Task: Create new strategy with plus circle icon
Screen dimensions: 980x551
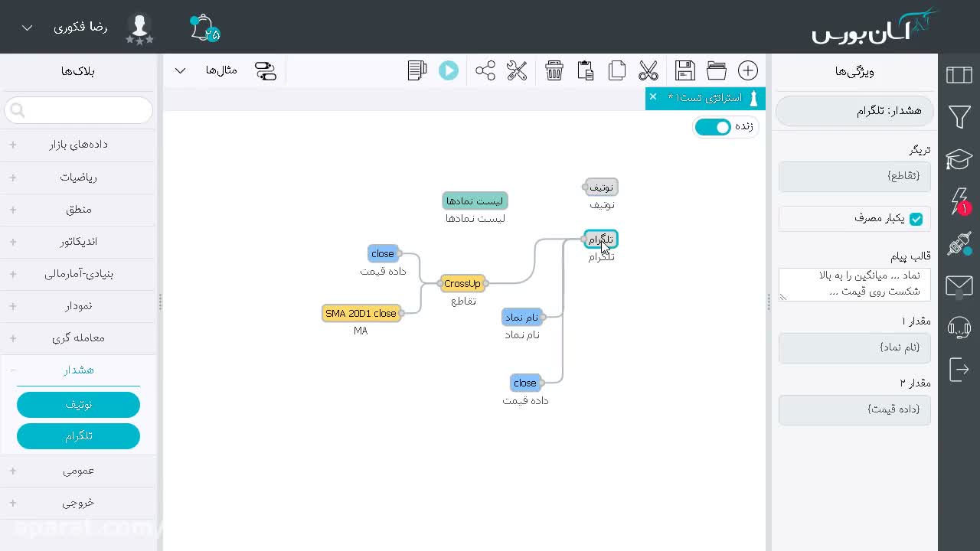Action: coord(748,70)
